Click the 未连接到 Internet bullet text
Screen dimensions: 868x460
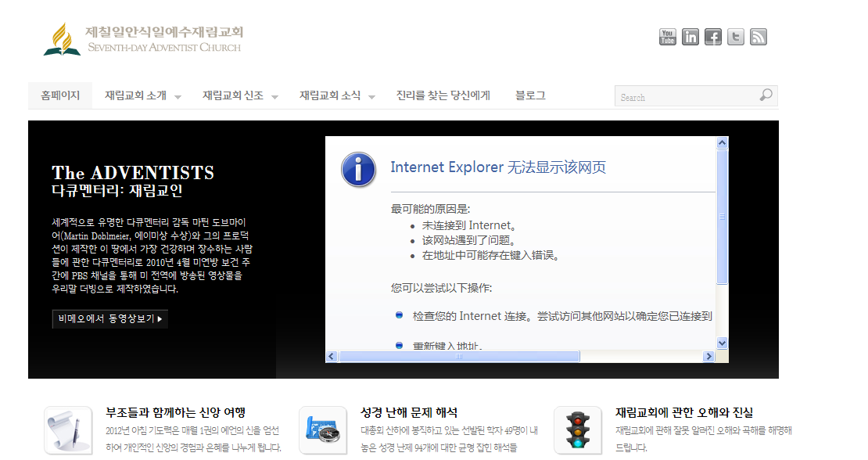coord(469,225)
